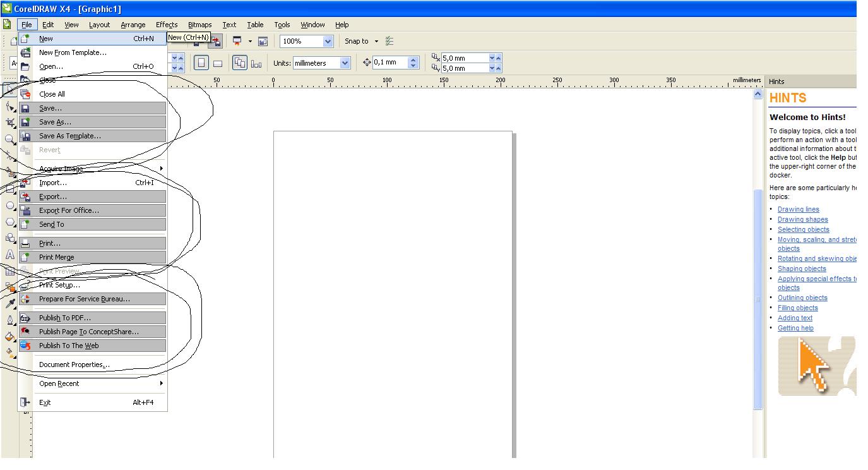Increase nudge offset 0,1 mm spinner

[x=413, y=60]
